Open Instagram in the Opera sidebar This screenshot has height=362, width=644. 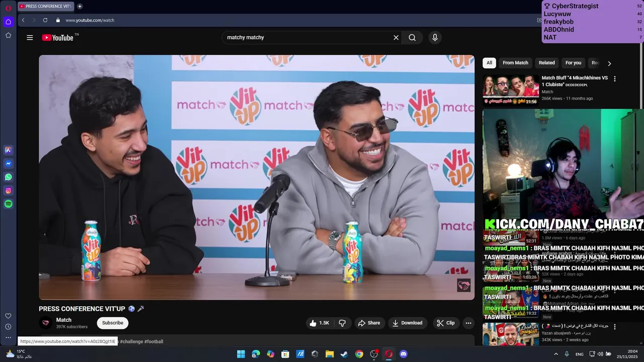[x=8, y=191]
